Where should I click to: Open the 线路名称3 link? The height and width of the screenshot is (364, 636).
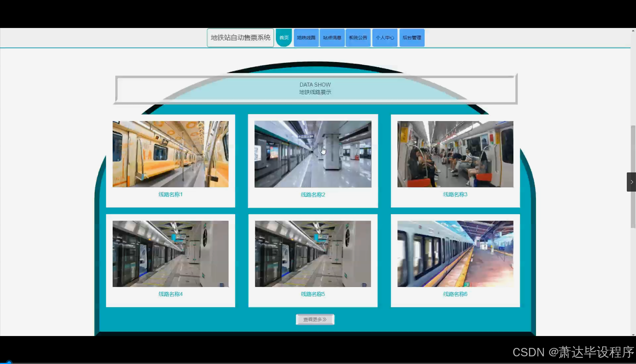point(455,194)
